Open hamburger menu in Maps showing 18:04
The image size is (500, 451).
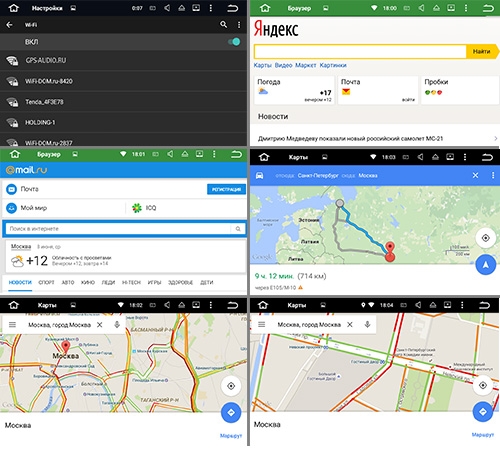[262, 324]
